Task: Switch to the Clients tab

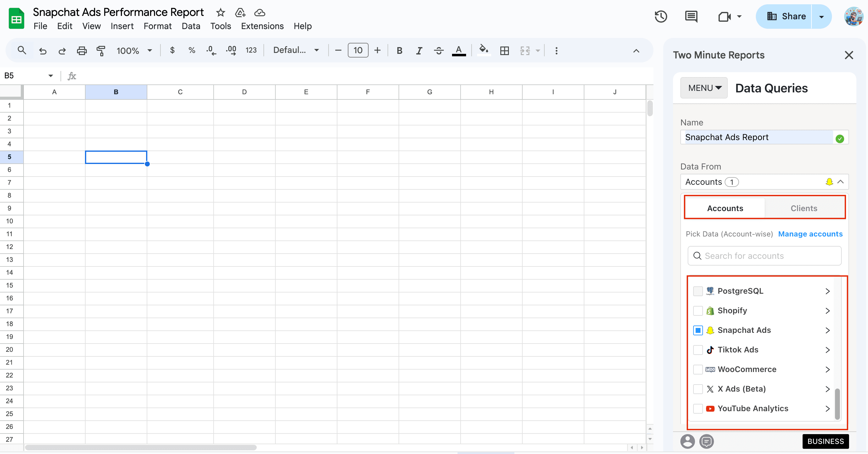Action: pos(804,208)
